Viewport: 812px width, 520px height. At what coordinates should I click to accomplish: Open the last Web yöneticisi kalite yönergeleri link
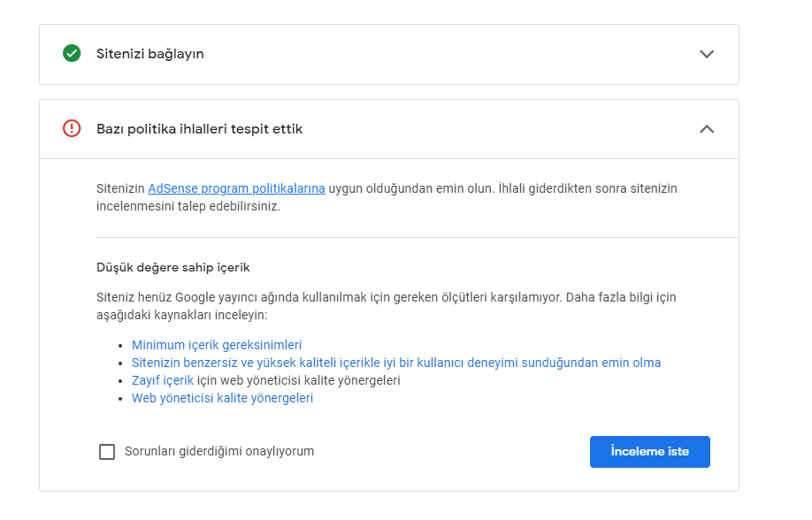[222, 398]
